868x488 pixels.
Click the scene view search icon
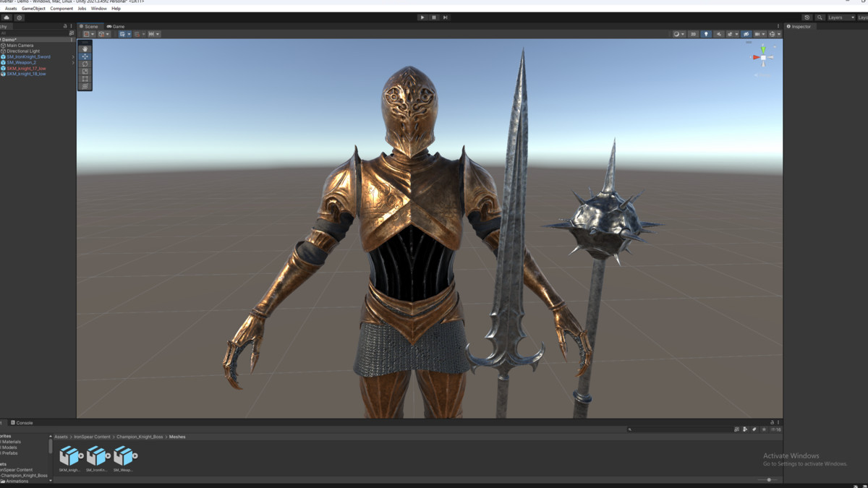tap(820, 17)
